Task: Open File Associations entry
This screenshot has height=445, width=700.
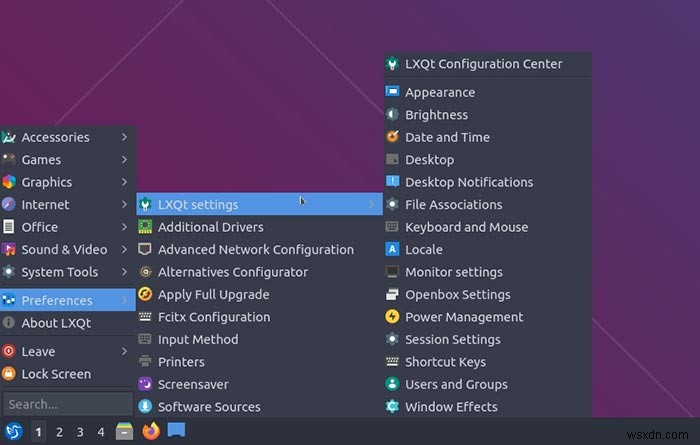Action: pos(488,204)
